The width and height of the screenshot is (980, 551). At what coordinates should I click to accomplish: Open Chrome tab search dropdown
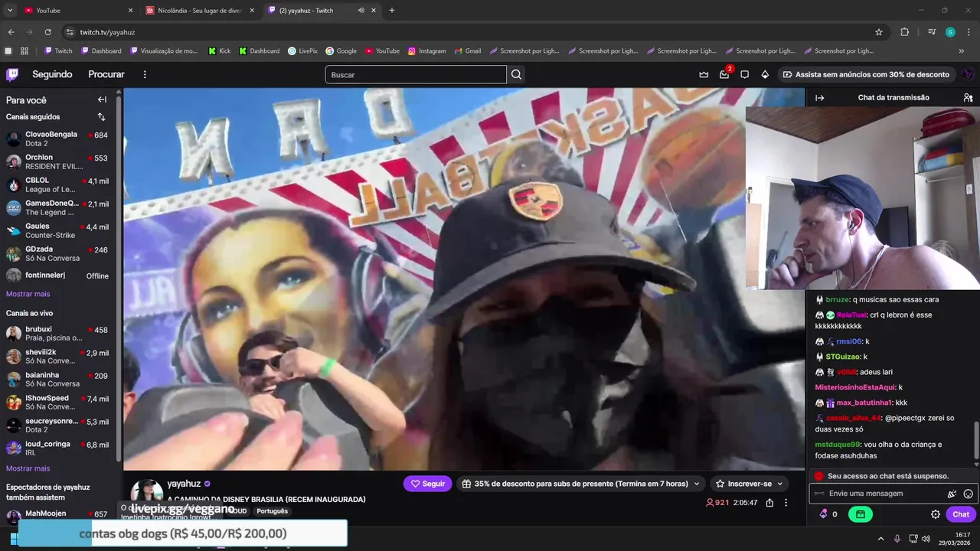[10, 10]
